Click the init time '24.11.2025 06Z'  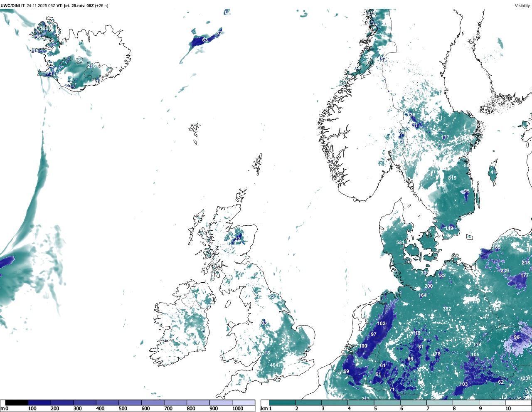coord(41,6)
